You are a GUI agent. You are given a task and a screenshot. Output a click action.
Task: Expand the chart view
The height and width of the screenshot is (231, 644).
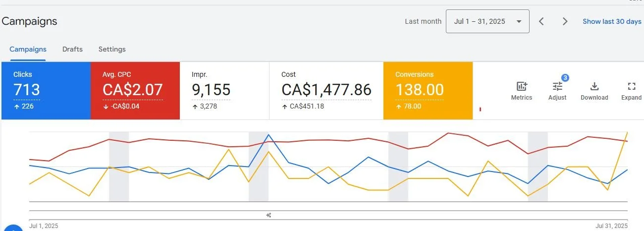631,91
